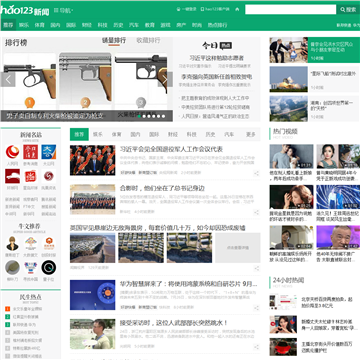
Task: Select 房产 in the top navigation bar
Action: tap(181, 25)
